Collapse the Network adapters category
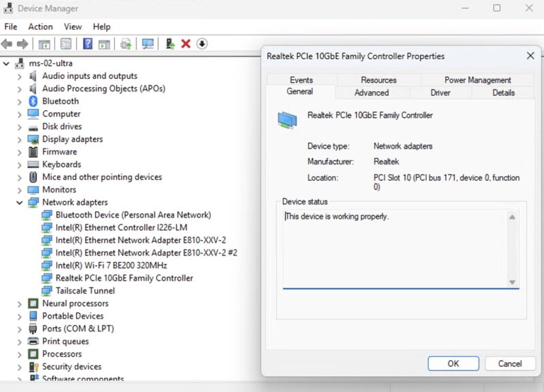The image size is (544, 392). (19, 202)
